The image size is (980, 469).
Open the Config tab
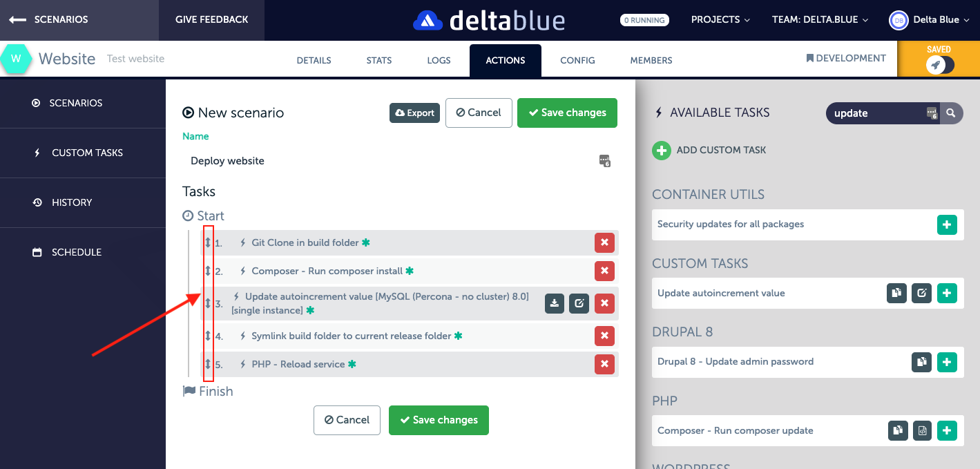[577, 60]
